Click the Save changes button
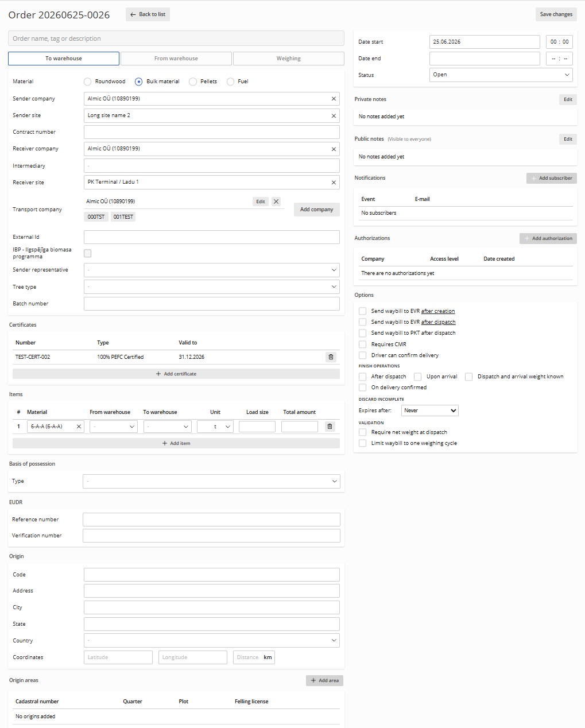This screenshot has width=585, height=728. (x=556, y=14)
